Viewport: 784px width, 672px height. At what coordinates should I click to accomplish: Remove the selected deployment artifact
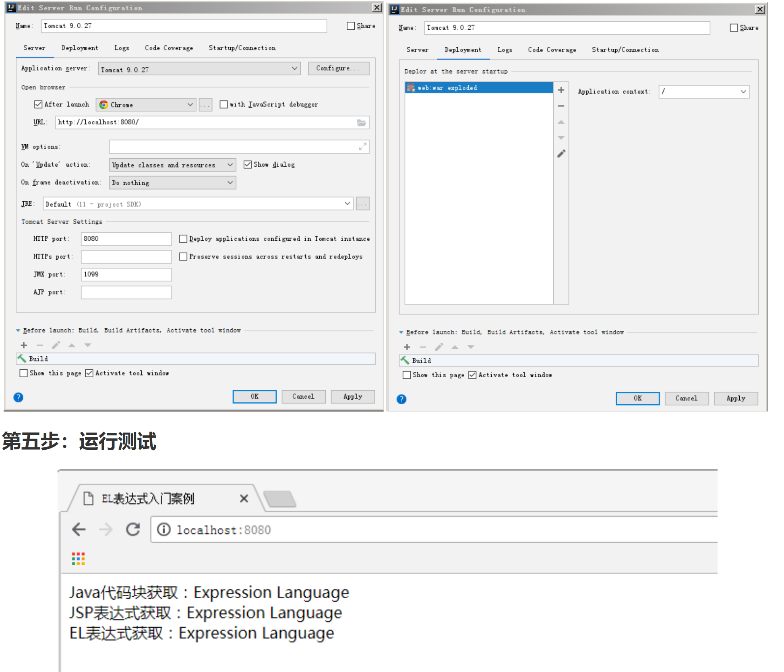coord(561,106)
